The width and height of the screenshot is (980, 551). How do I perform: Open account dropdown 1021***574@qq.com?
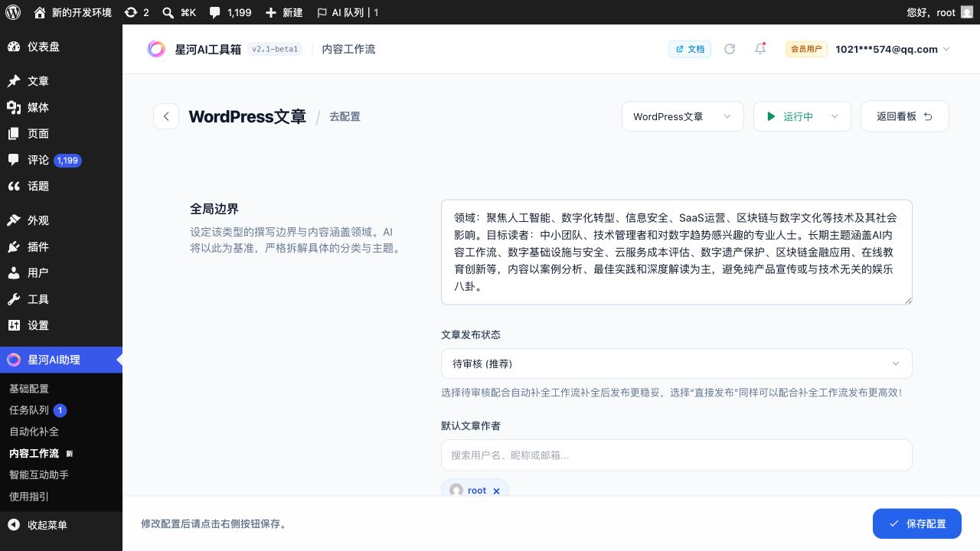point(893,49)
